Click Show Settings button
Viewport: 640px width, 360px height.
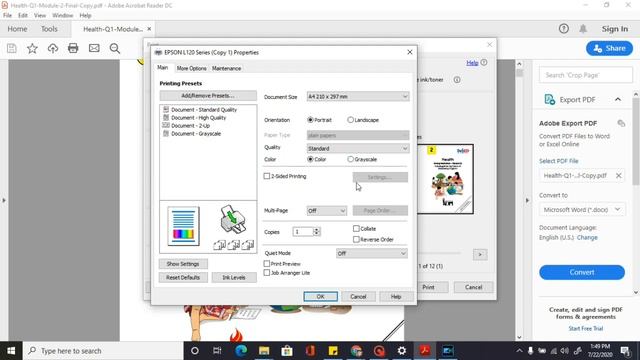point(183,264)
